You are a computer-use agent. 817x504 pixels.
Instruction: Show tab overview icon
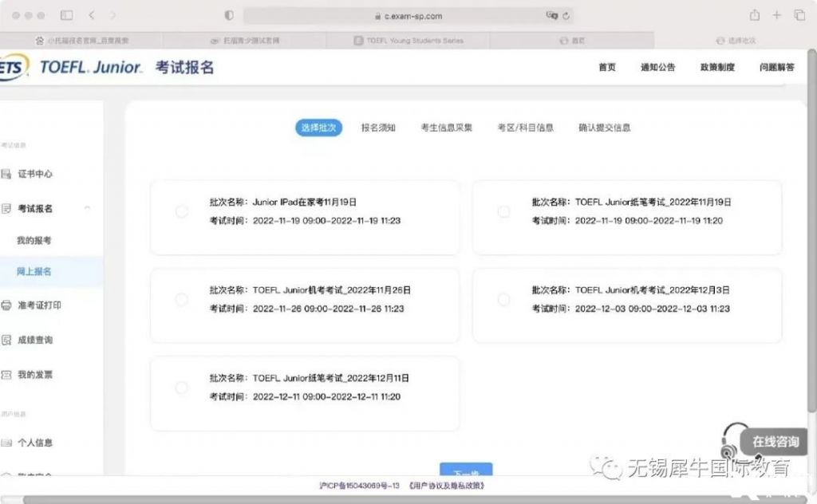[x=799, y=15]
